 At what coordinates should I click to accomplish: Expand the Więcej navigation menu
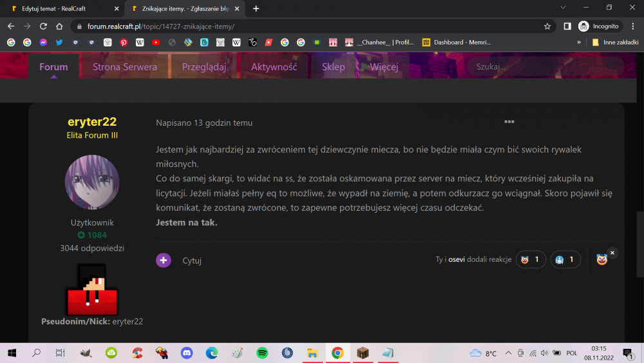click(384, 66)
